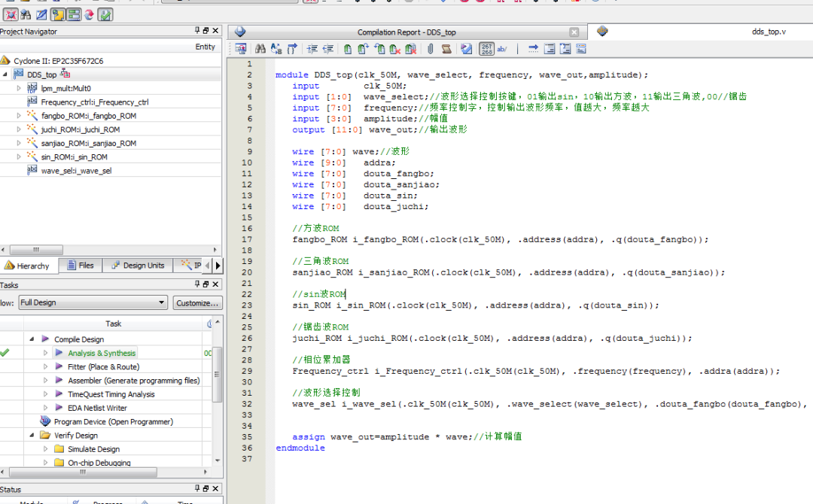The width and height of the screenshot is (813, 504).
Task: Toggle line numbers display (267/268 button)
Action: (486, 49)
